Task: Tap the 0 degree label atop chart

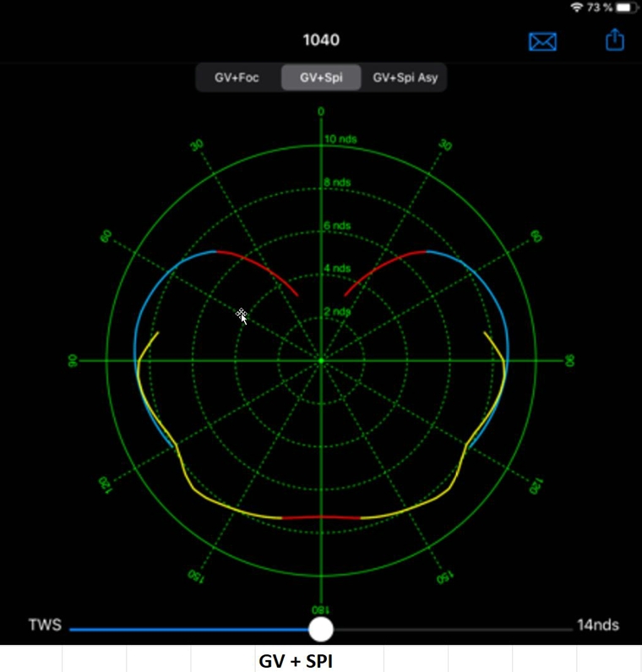Action: pyautogui.click(x=321, y=112)
